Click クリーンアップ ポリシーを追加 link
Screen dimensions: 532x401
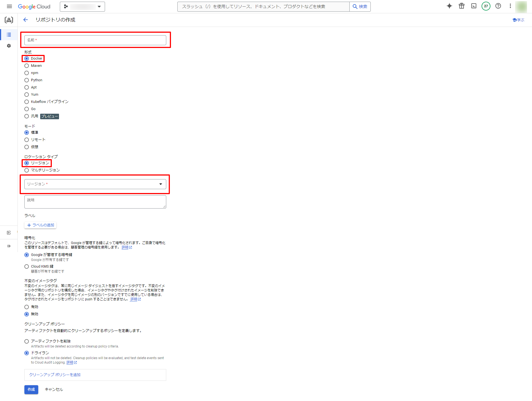pos(55,375)
